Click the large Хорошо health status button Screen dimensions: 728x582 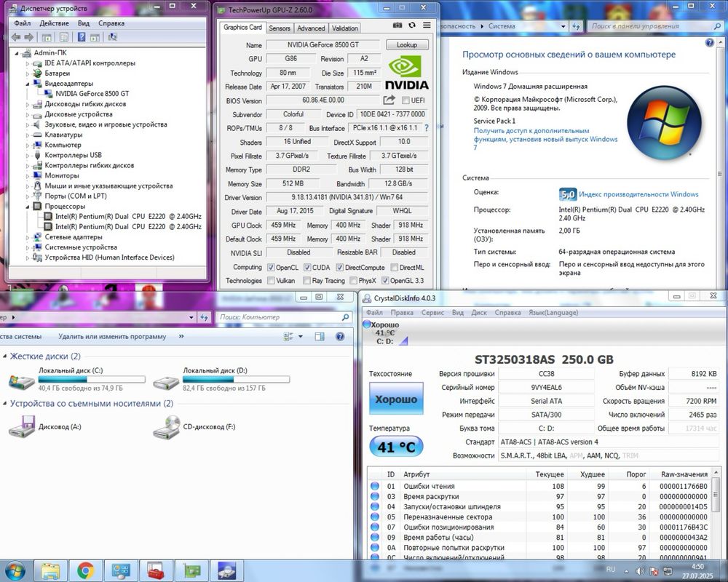coord(396,399)
